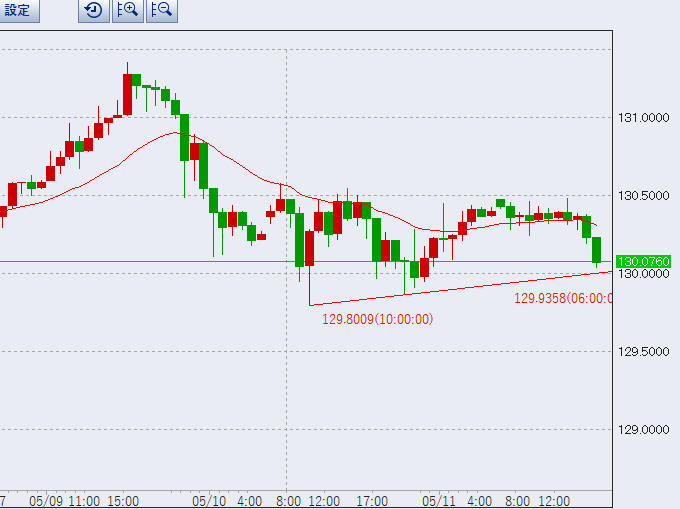Screen dimensions: 680x509
Task: Select the 129.9358 trendline end label
Action: 562,298
